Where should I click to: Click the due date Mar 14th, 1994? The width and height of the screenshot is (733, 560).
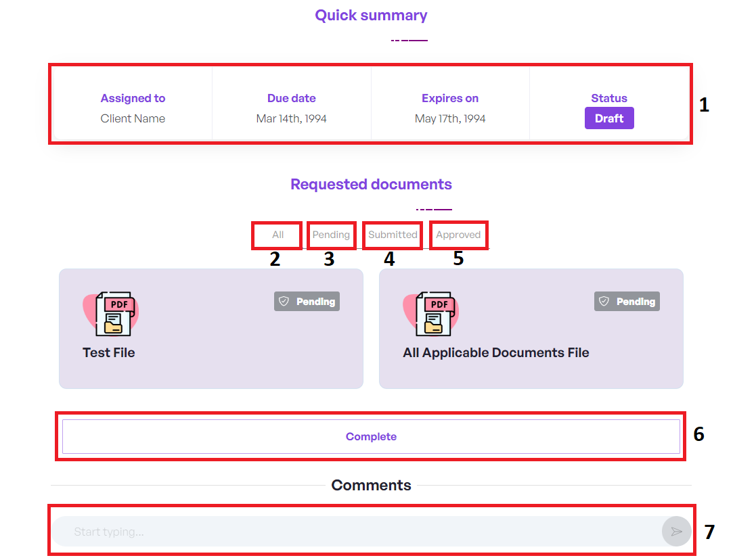[292, 118]
